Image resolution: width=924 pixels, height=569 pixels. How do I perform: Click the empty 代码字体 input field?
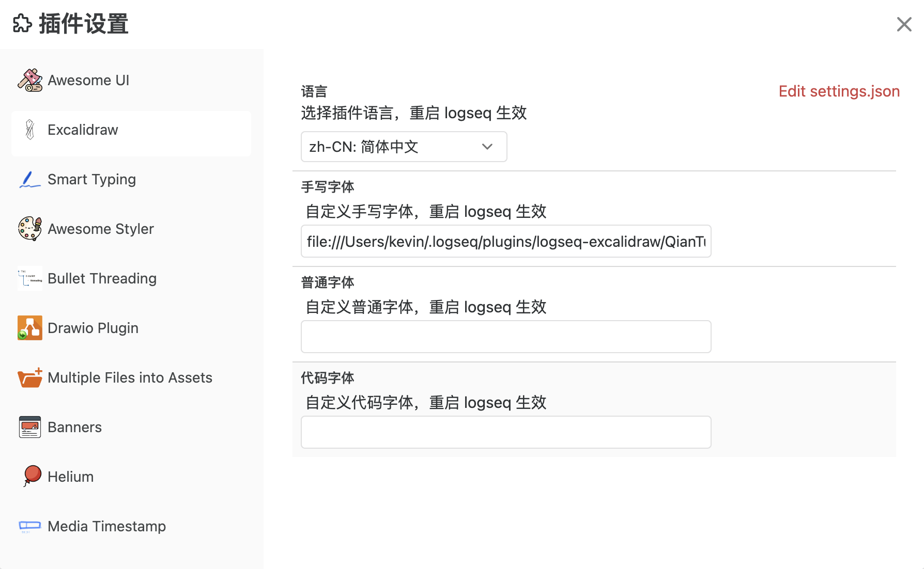tap(505, 432)
